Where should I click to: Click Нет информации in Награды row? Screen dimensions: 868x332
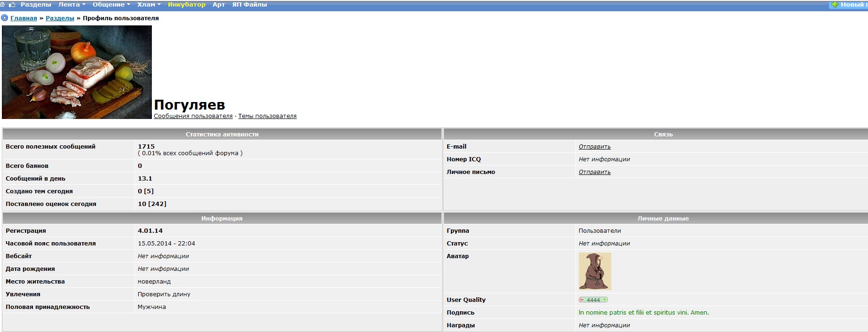click(x=604, y=325)
